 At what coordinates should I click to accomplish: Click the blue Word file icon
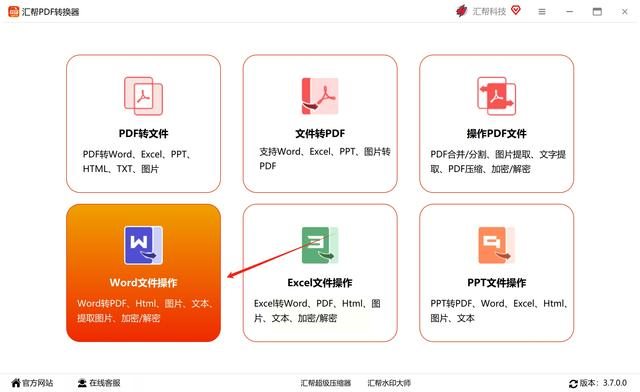point(143,245)
